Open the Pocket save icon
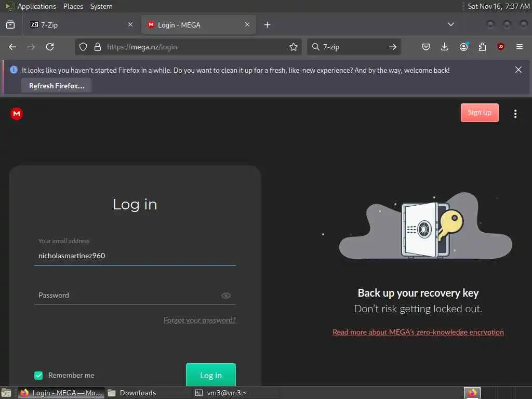The width and height of the screenshot is (532, 399). coord(426,47)
